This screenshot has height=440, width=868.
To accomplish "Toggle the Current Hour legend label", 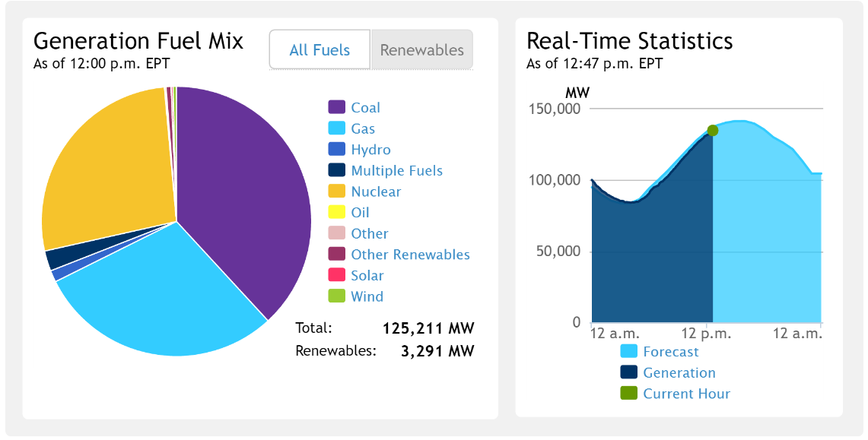I will (x=686, y=394).
